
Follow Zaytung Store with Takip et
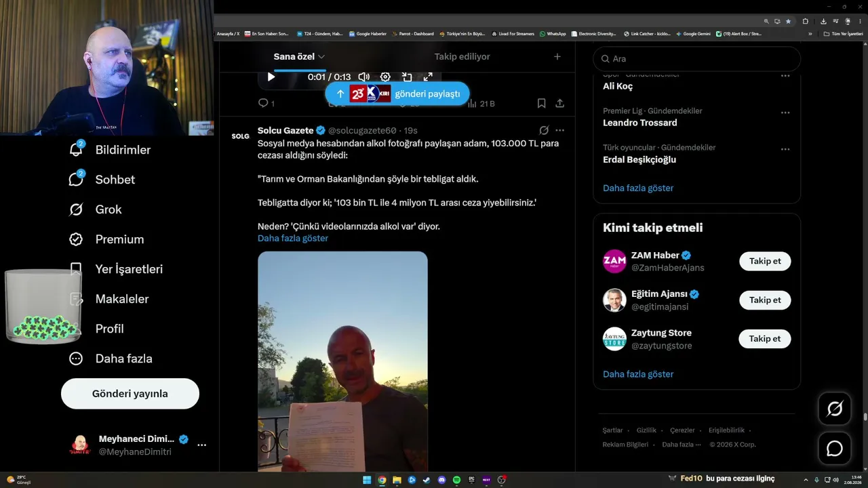pyautogui.click(x=765, y=338)
